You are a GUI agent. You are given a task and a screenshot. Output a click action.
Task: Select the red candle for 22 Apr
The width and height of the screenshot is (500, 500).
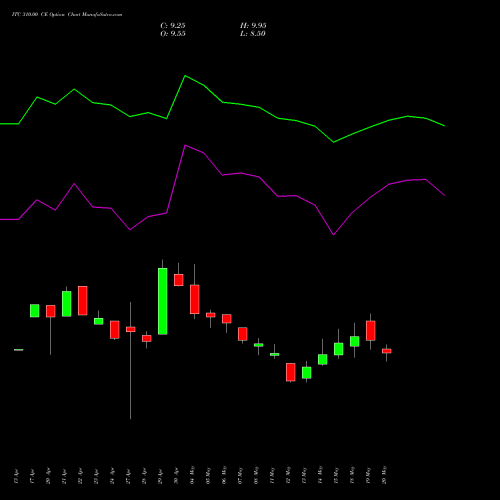83,301
